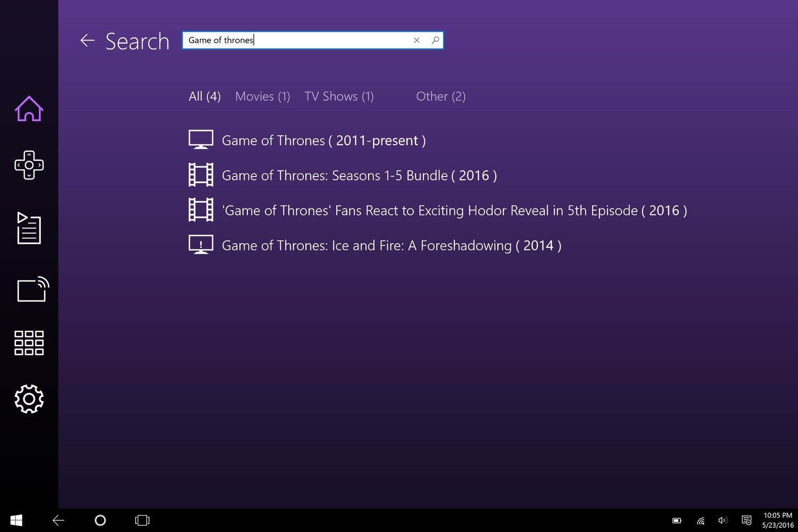The height and width of the screenshot is (532, 798).
Task: Open the remote control D-pad icon
Action: click(29, 165)
